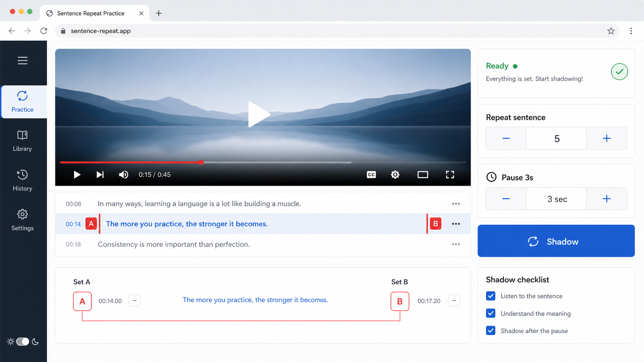Open a new browser tab

point(159,13)
